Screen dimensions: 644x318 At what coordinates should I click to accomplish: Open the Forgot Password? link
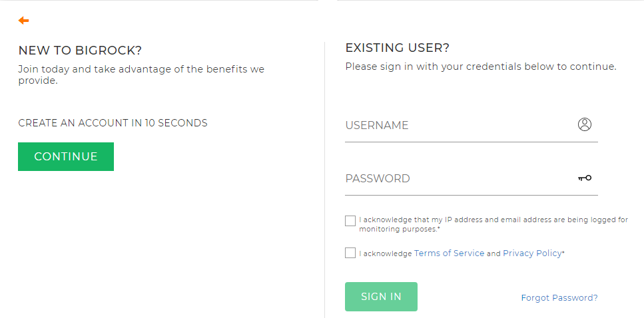tap(559, 298)
